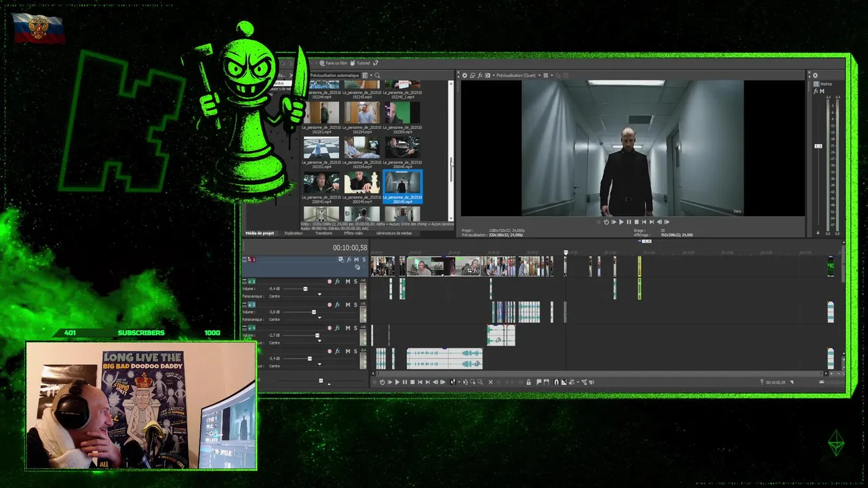868x488 pixels.
Task: Open video output FX in preview
Action: (480, 75)
